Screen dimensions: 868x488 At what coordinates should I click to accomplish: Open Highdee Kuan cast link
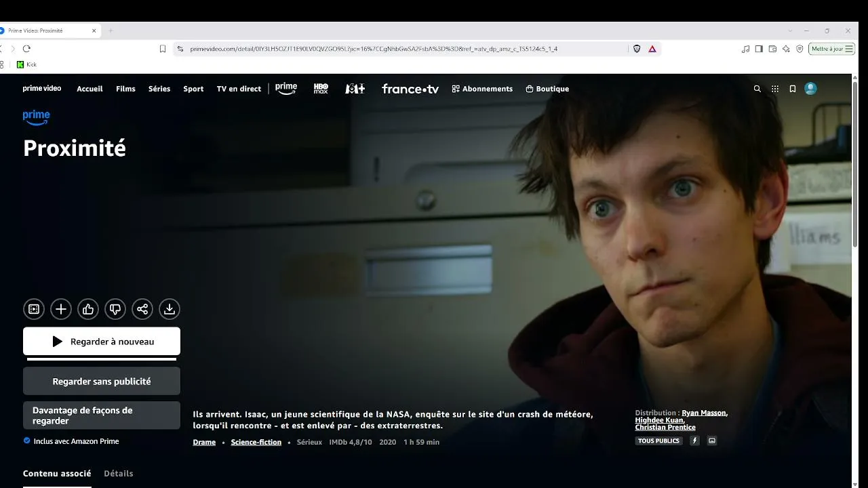click(x=659, y=420)
